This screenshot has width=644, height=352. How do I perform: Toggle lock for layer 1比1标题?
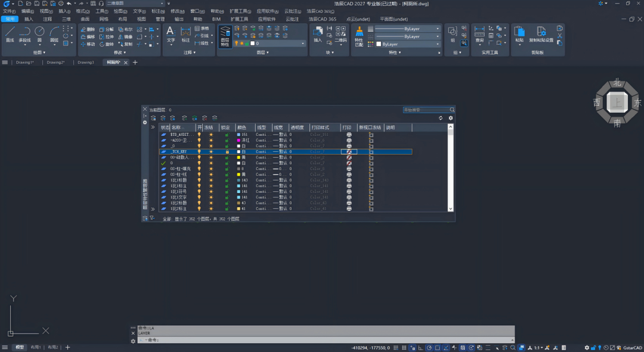coord(227,180)
